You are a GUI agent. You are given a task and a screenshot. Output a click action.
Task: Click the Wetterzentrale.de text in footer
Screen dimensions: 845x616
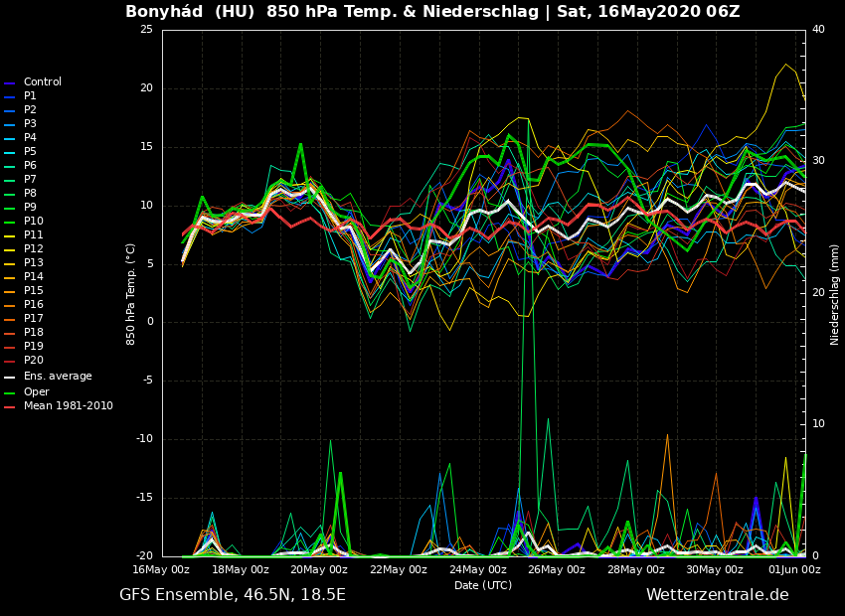(x=717, y=595)
